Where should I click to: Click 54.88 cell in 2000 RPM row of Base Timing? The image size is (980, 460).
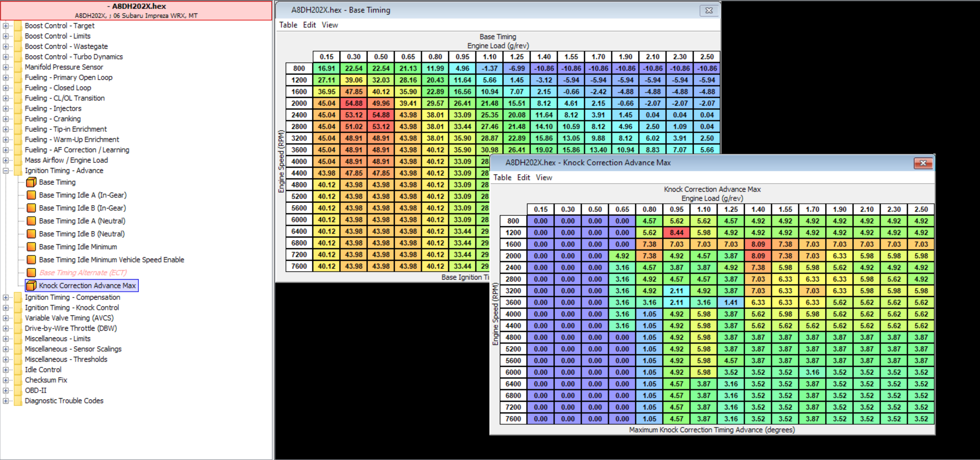[353, 103]
